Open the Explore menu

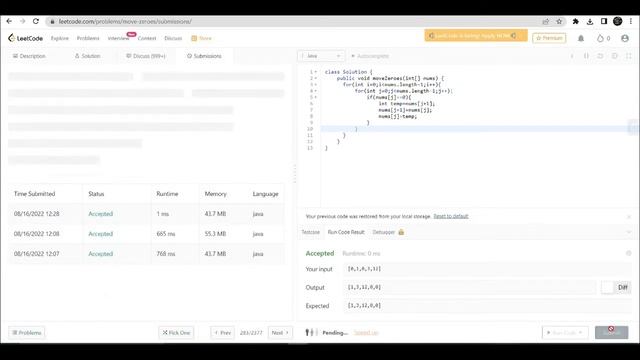point(60,38)
